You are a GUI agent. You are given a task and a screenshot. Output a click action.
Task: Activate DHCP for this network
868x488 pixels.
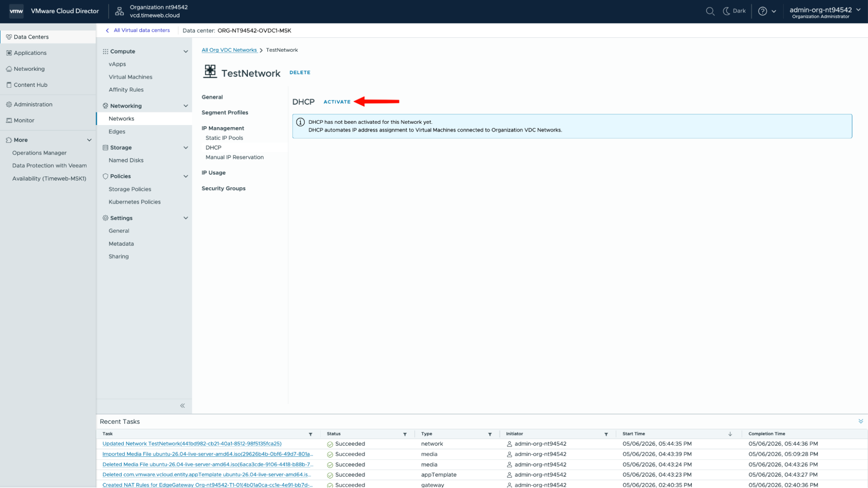(337, 102)
